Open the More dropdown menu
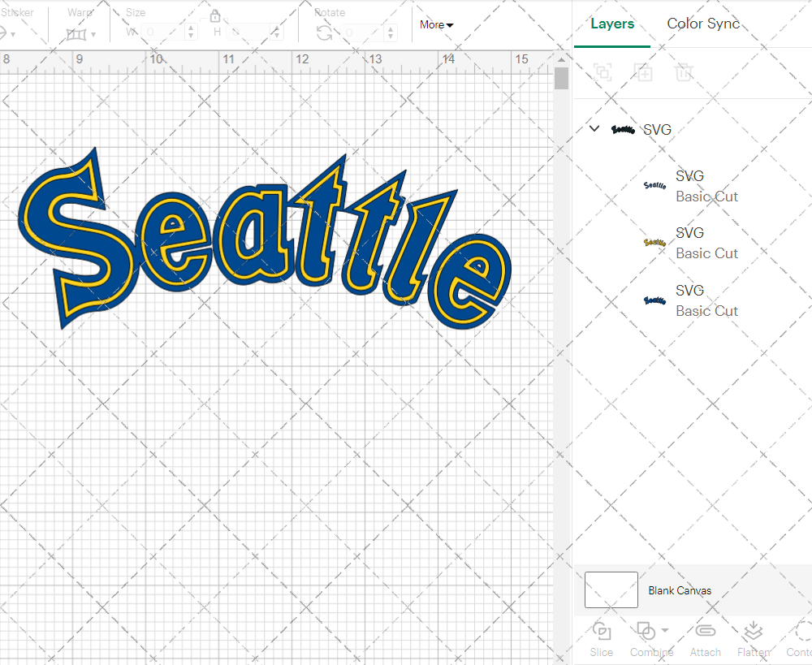Image resolution: width=812 pixels, height=665 pixels. tap(436, 25)
